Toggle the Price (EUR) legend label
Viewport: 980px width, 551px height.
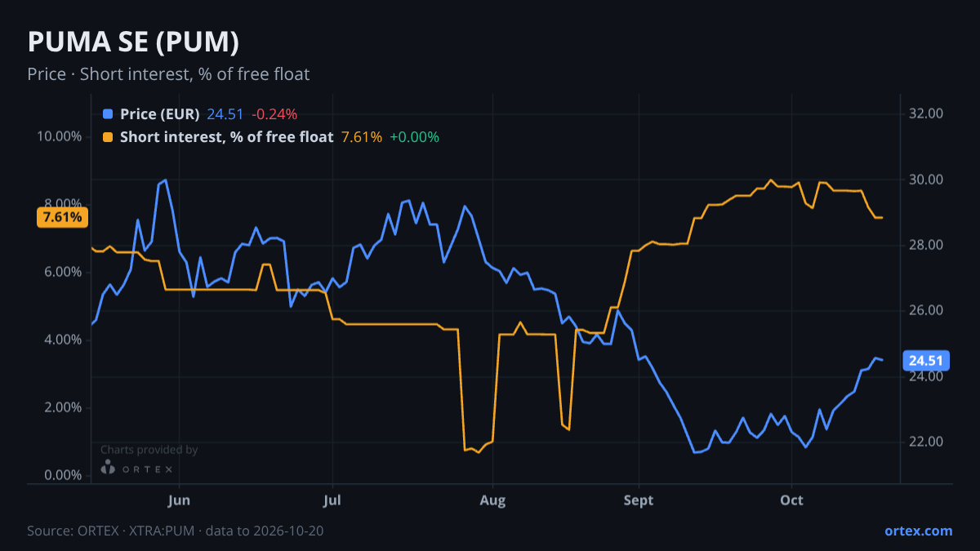(159, 114)
